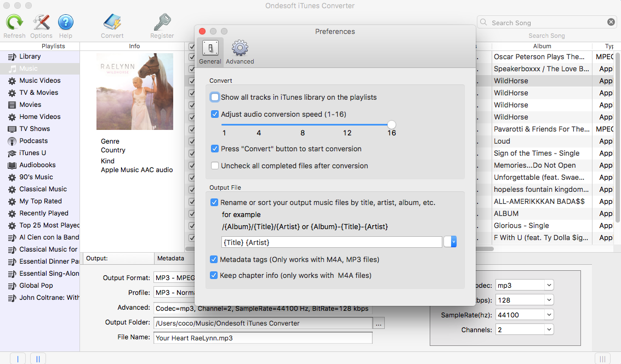Click the conversion speed slider handle

(391, 125)
